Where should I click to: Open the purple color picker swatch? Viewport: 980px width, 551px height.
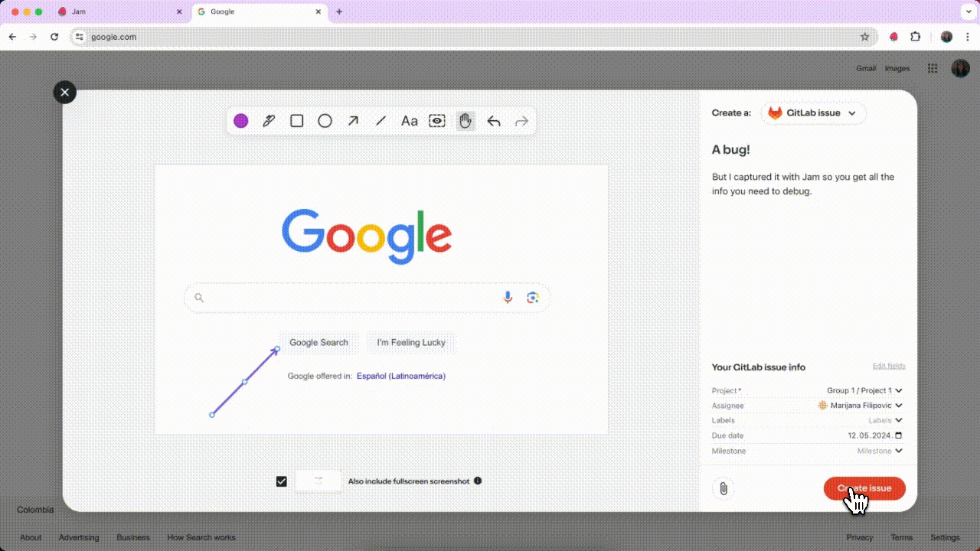point(241,121)
